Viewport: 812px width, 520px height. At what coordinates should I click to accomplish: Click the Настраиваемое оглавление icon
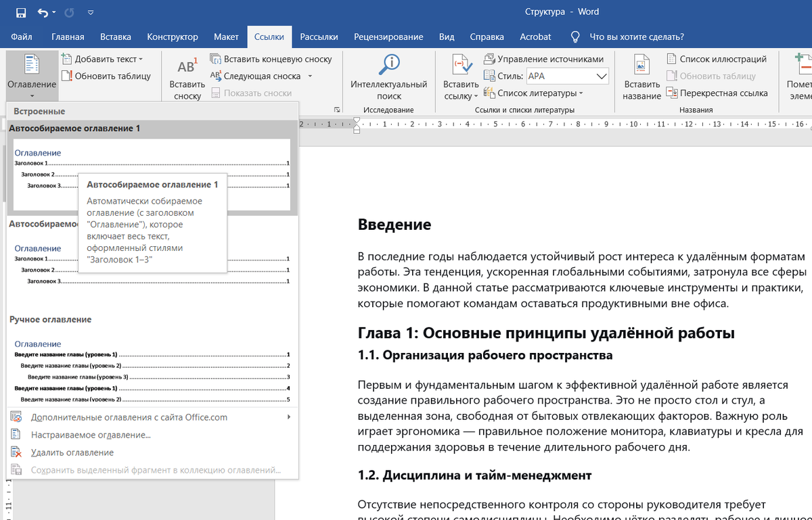[x=17, y=435]
